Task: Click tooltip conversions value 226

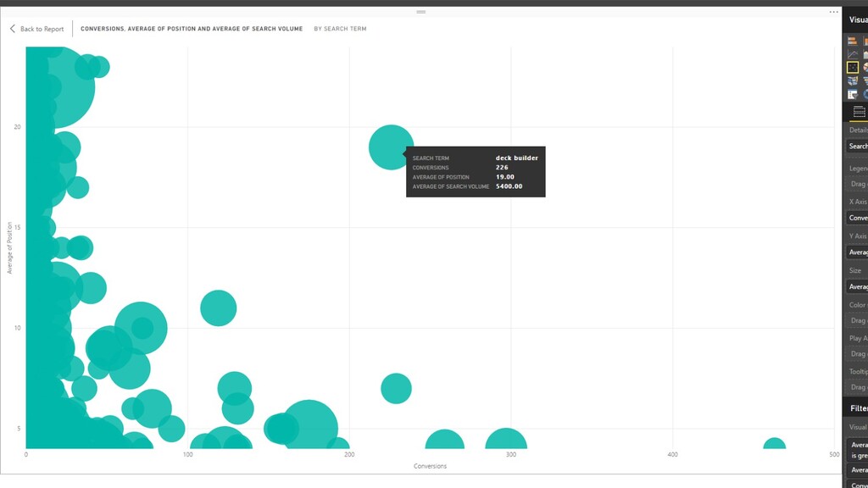Action: click(502, 167)
